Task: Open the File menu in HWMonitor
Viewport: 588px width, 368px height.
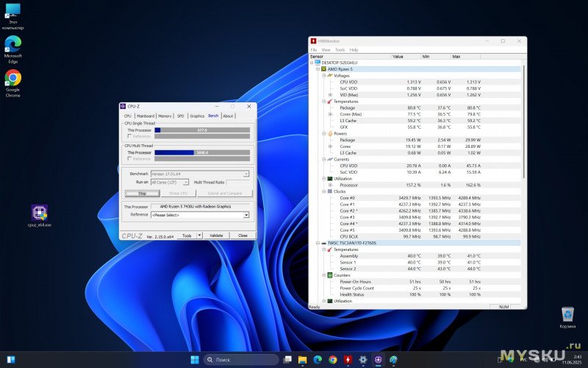Action: [x=314, y=49]
